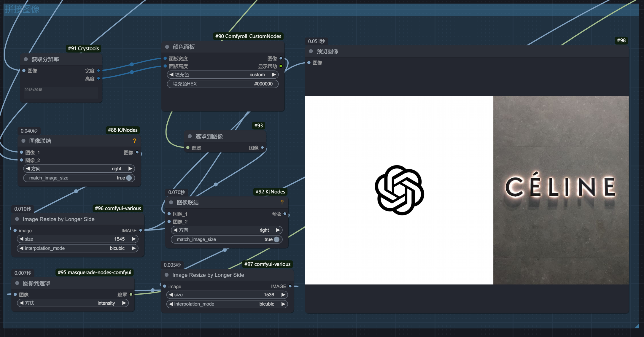Image resolution: width=644 pixels, height=337 pixels.
Task: Click the #93 node badge
Action: point(258,125)
